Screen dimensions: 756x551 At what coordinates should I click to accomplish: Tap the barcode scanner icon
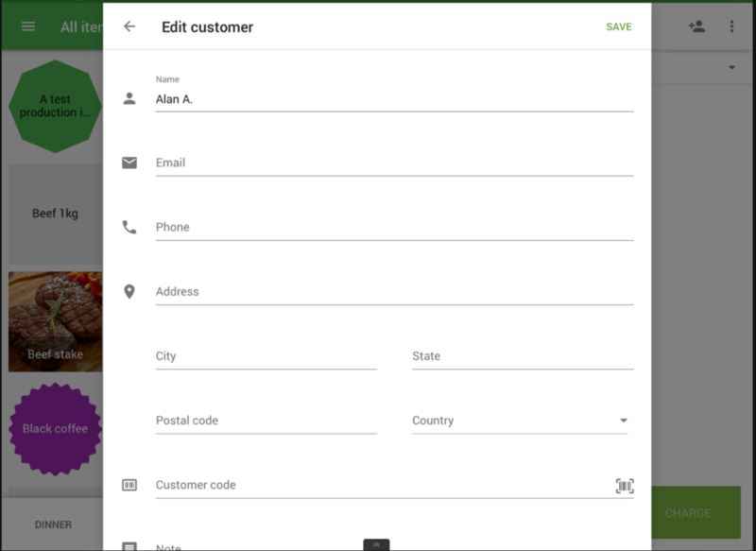click(624, 486)
